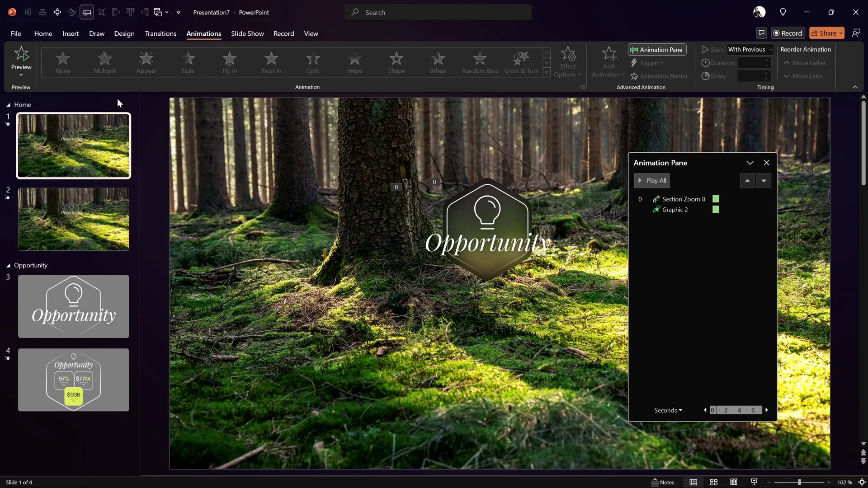The image size is (868, 488).
Task: Click the Align Center icon in quick access toolbar
Action: click(43, 12)
